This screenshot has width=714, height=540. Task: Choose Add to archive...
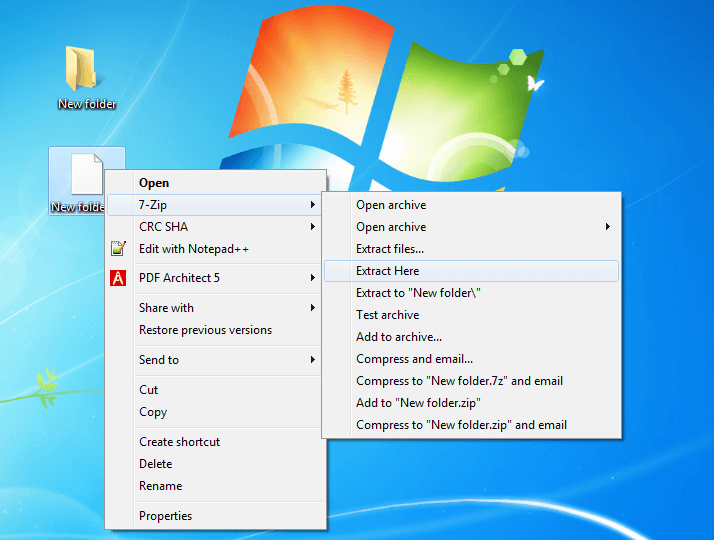pos(471,337)
